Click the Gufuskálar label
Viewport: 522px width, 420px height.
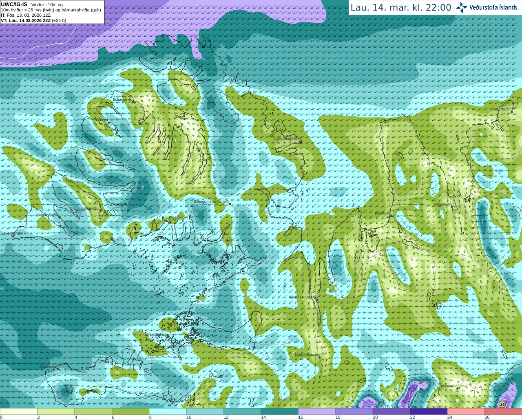click(48, 367)
